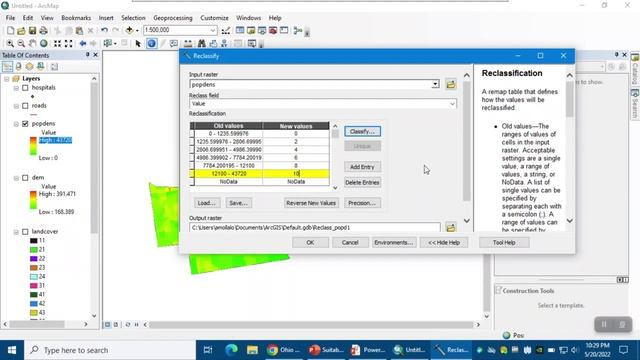Click the landcover 11 black swatch

[x=34, y=240]
